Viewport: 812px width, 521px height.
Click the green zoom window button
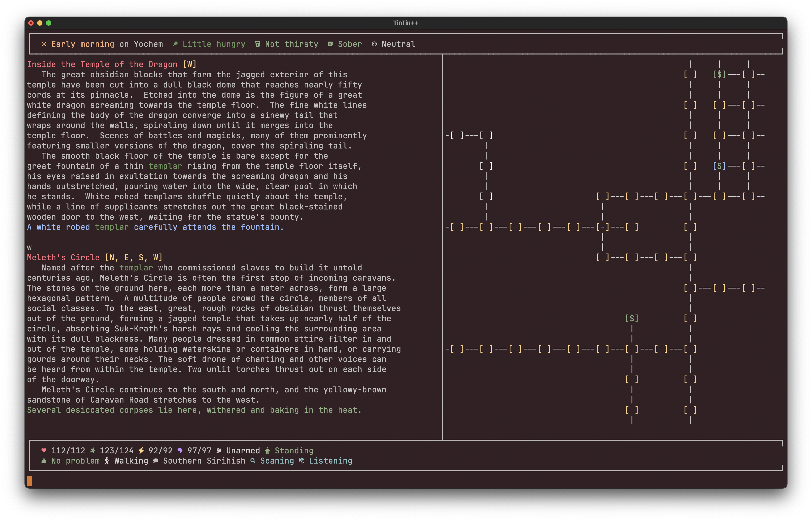49,23
